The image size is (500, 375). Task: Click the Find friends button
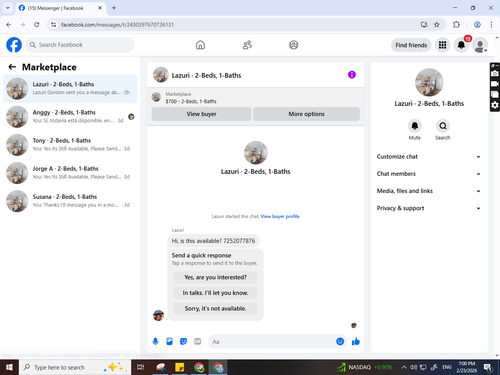411,45
